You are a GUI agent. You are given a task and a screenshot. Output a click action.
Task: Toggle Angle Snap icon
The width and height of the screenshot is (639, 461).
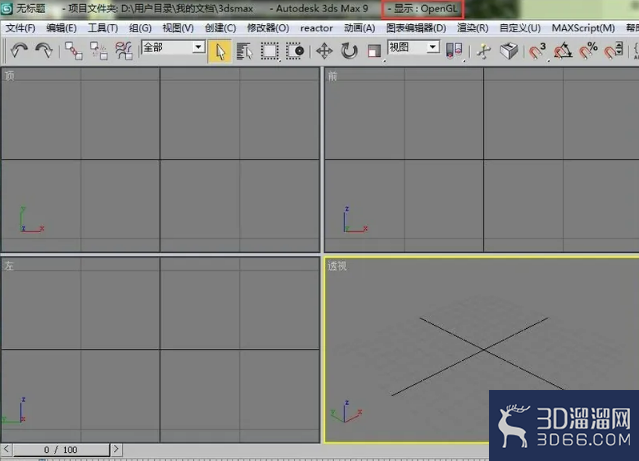(x=563, y=51)
